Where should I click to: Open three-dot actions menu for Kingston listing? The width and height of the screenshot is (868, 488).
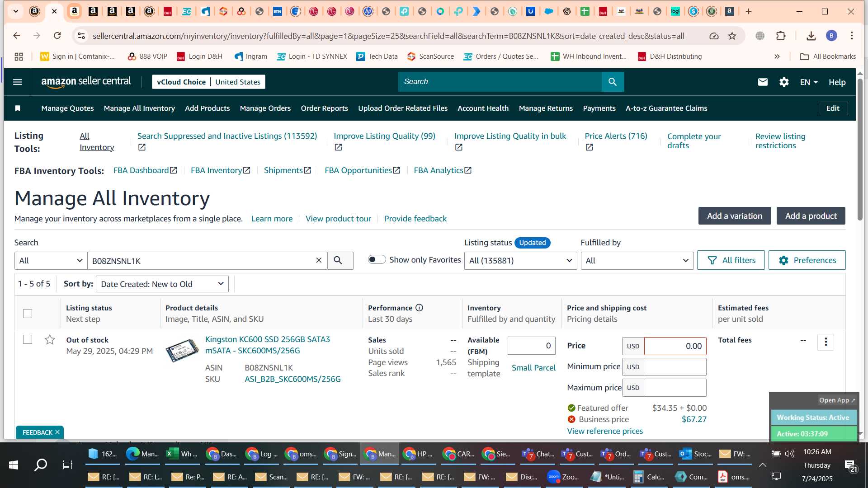(826, 342)
